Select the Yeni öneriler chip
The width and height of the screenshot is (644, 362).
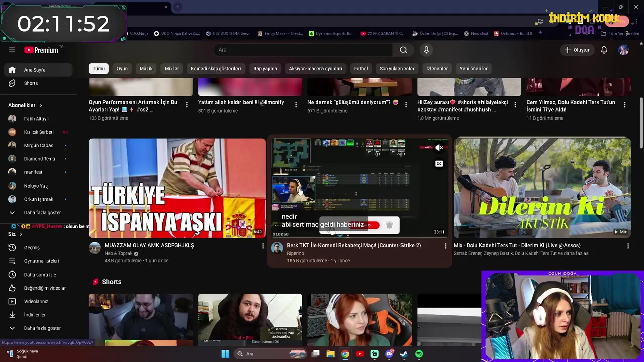point(473,68)
